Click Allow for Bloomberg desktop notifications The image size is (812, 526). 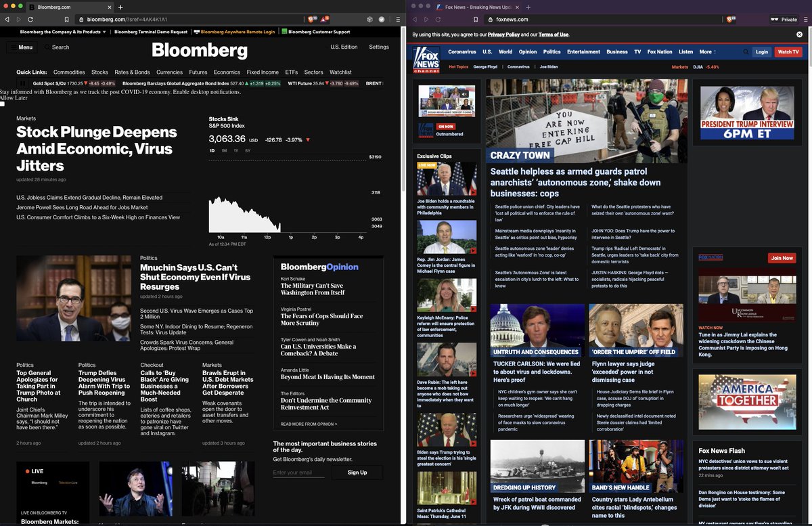(7, 98)
